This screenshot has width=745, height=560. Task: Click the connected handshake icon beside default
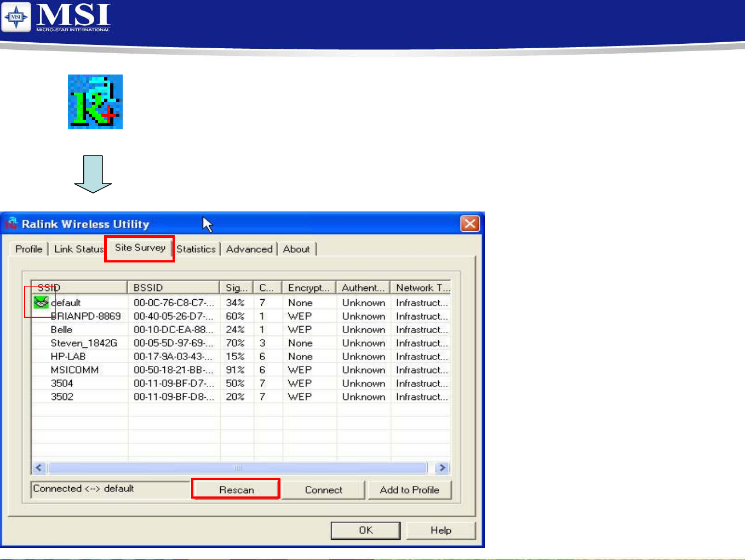[x=41, y=302]
